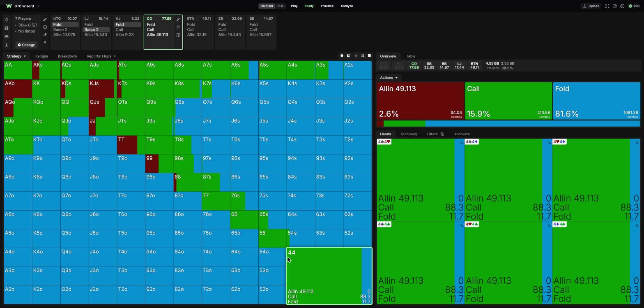This screenshot has height=308, width=644.
Task: Click the pencil icon in the CO card
Action: click(x=178, y=19)
